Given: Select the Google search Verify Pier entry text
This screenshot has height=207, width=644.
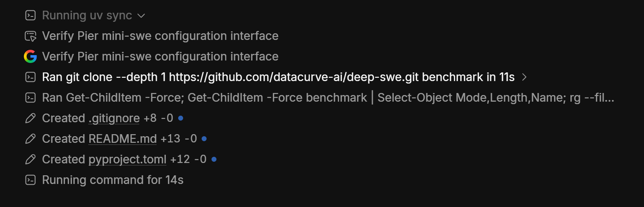Looking at the screenshot, I should coord(160,56).
